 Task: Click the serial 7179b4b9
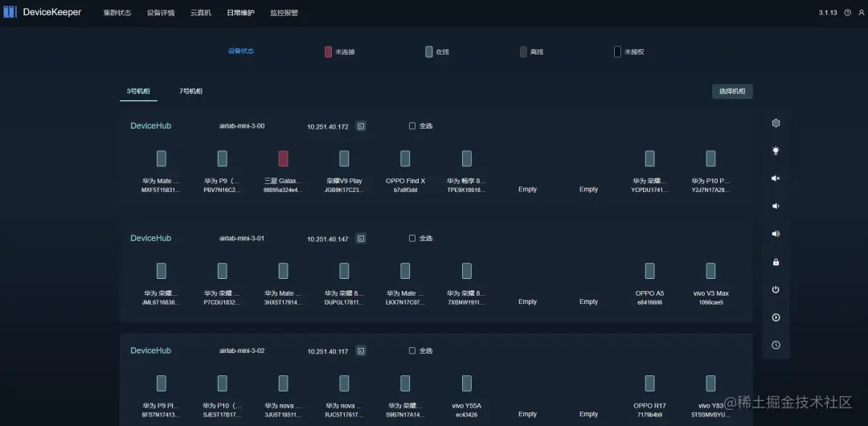pyautogui.click(x=650, y=415)
